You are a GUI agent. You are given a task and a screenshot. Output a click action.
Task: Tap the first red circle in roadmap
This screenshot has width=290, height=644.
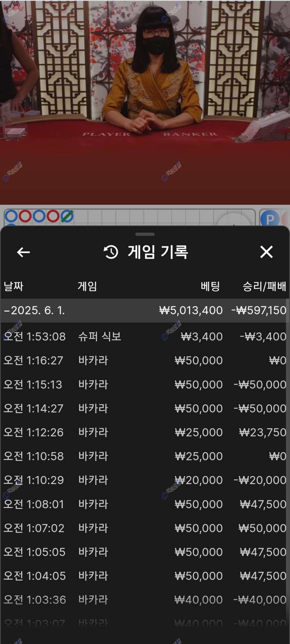pos(25,216)
